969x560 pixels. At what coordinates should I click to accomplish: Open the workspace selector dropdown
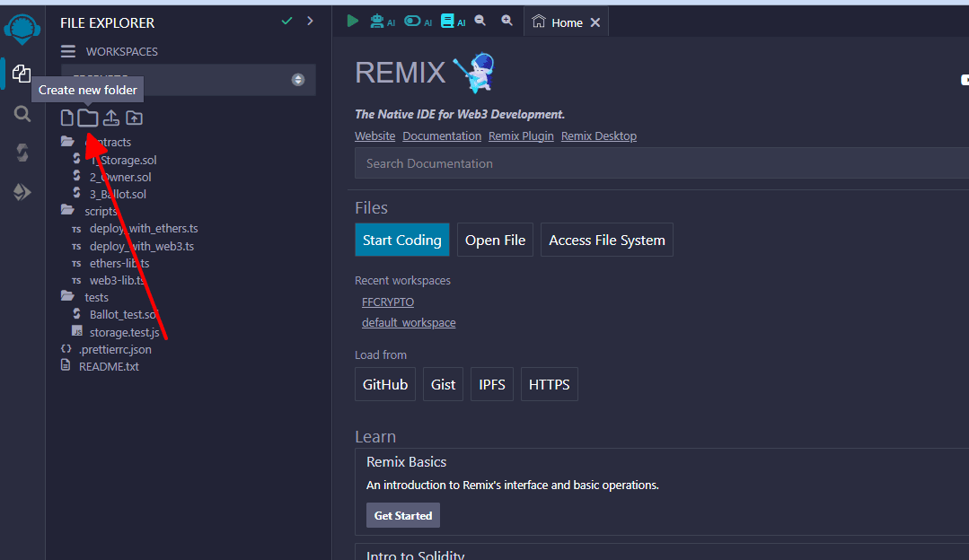pyautogui.click(x=189, y=80)
